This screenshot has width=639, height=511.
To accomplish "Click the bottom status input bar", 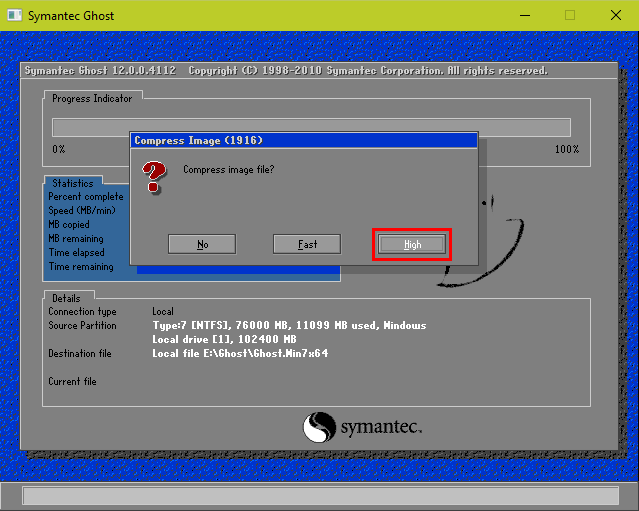I will [321, 496].
